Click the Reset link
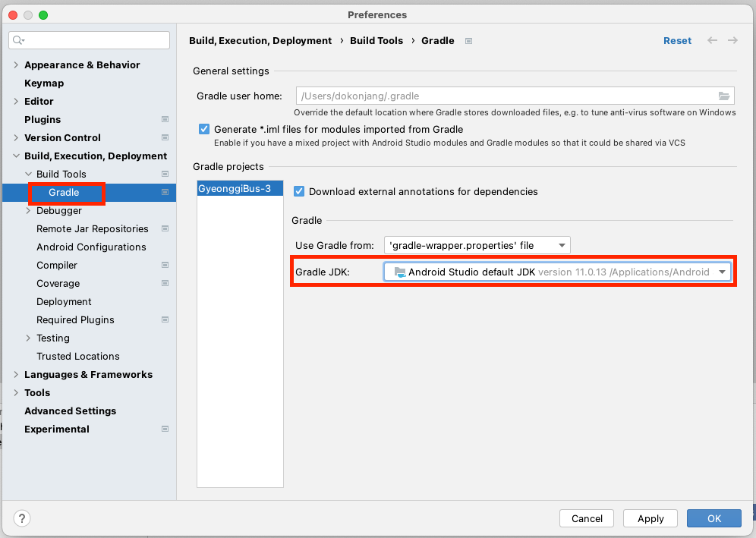756x538 pixels. coord(677,40)
